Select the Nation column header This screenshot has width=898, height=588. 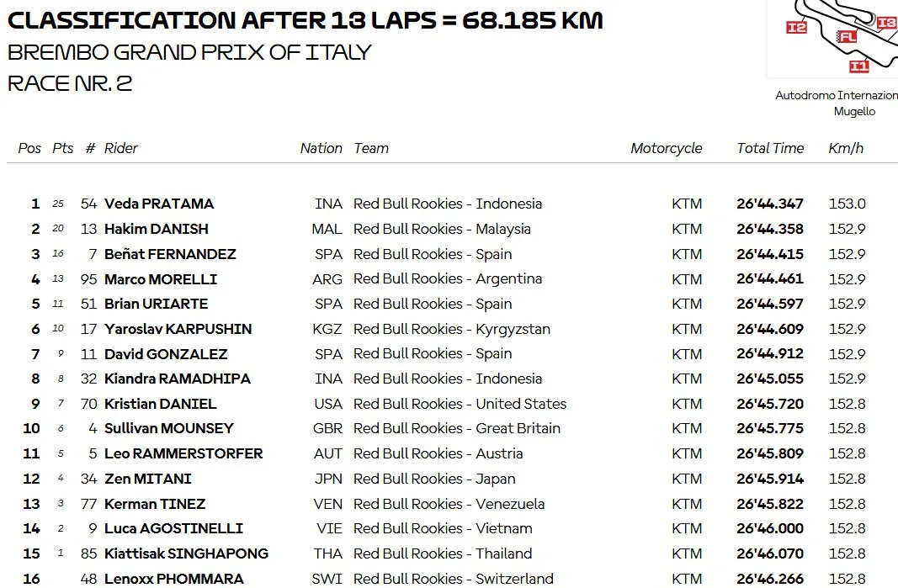pos(321,148)
